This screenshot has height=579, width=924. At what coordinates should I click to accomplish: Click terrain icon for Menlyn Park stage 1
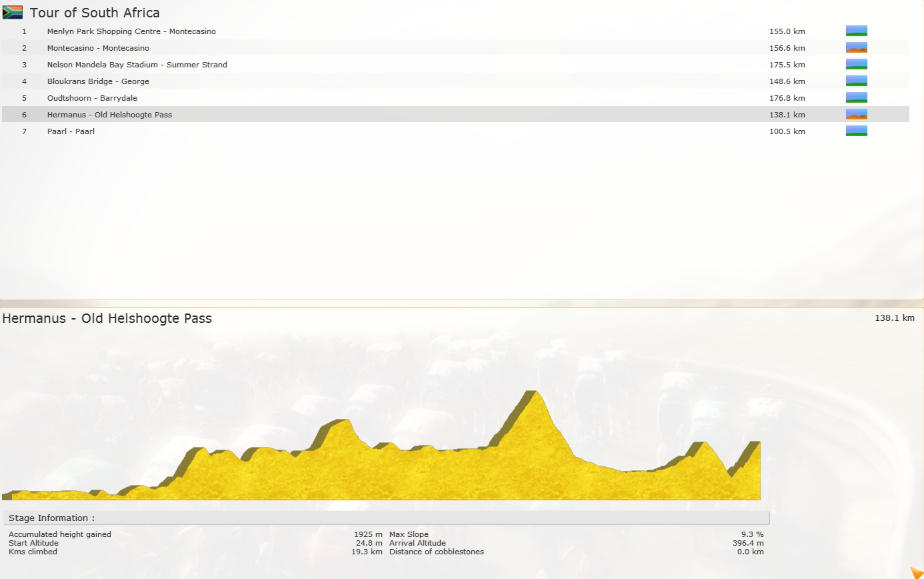(x=856, y=31)
